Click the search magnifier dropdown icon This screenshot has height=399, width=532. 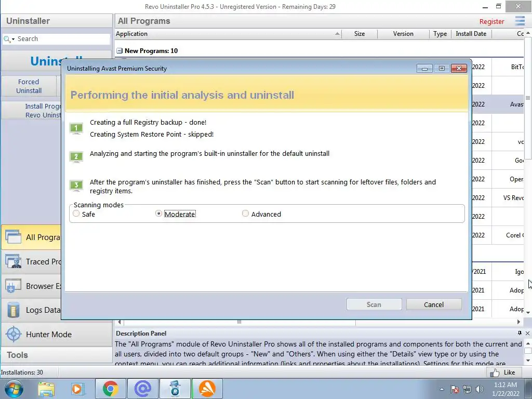[9, 39]
